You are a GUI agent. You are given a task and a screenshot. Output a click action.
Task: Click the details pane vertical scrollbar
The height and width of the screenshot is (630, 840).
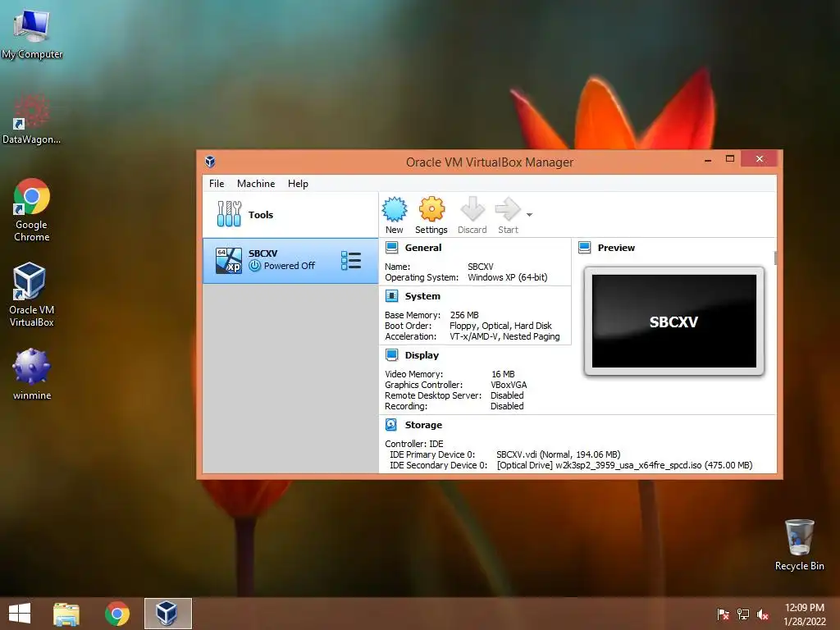pos(775,257)
